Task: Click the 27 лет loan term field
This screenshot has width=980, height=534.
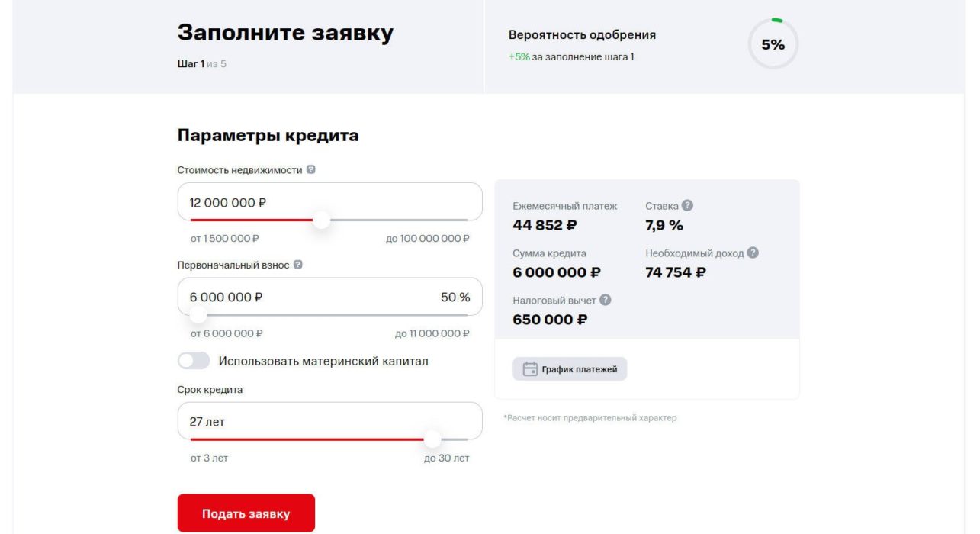Action: [x=328, y=420]
